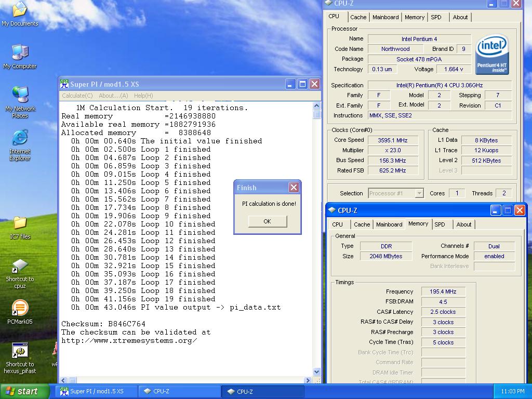
Task: Click the Northwood code name value
Action: 395,49
